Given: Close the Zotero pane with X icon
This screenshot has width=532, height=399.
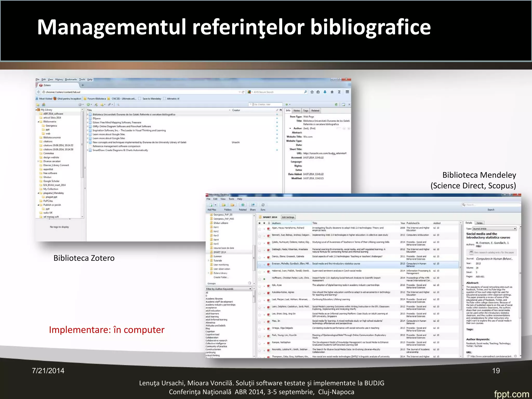Looking at the screenshot, I should coord(349,104).
